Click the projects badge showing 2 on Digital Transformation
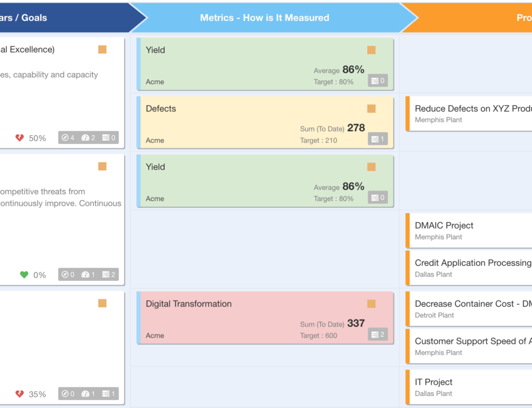 (x=378, y=334)
